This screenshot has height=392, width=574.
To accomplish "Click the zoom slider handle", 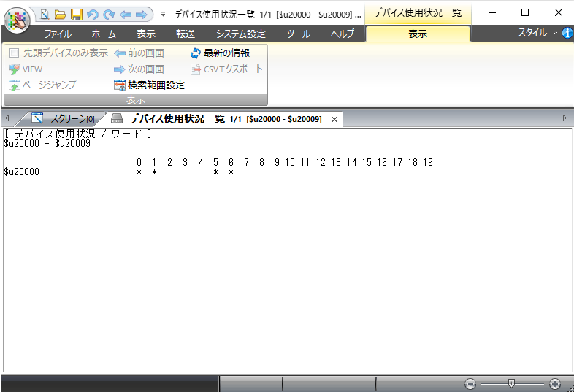I will coord(512,383).
